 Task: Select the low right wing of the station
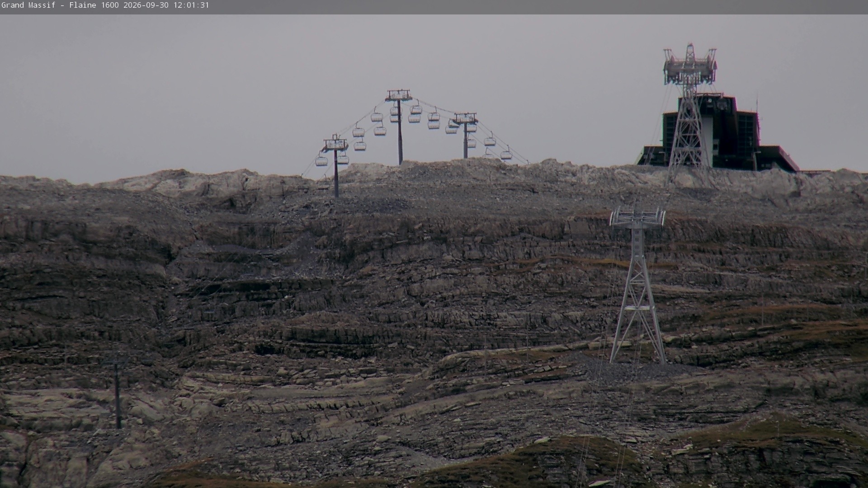[777, 159]
